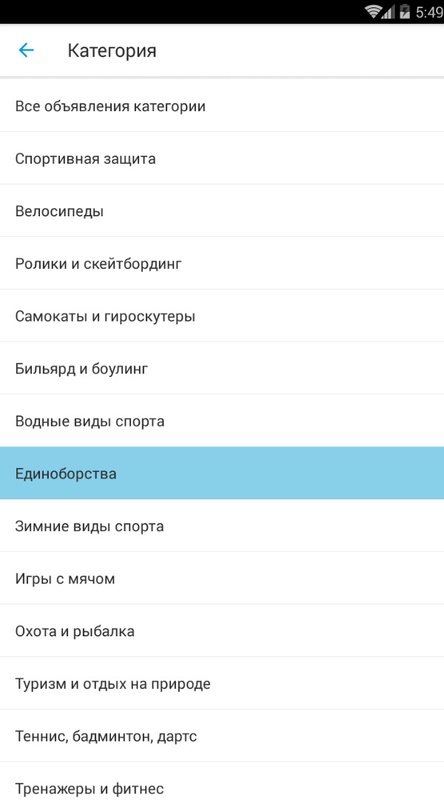Choose Бильярд и боулинг

coord(222,368)
